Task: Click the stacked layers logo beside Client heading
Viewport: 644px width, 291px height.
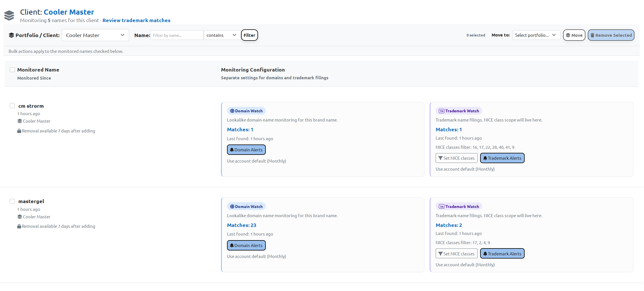Action: click(9, 16)
